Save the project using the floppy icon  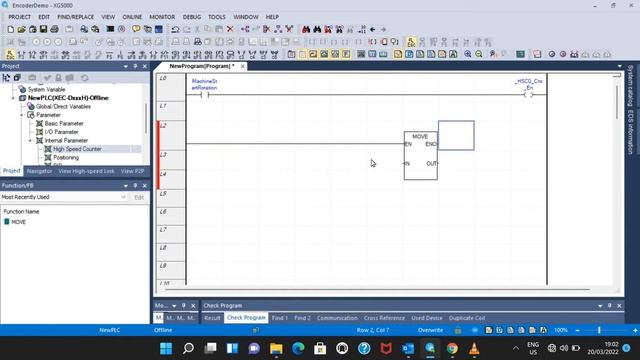click(x=43, y=29)
